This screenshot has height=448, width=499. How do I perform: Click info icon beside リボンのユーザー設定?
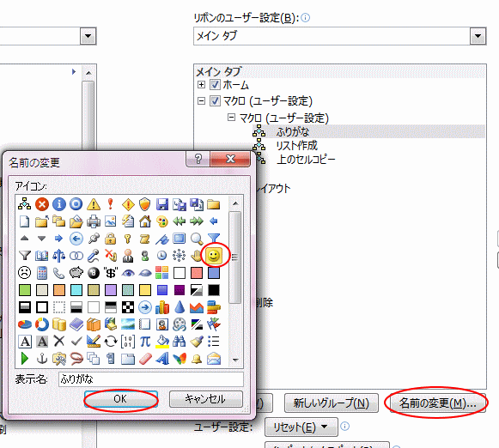(x=306, y=17)
